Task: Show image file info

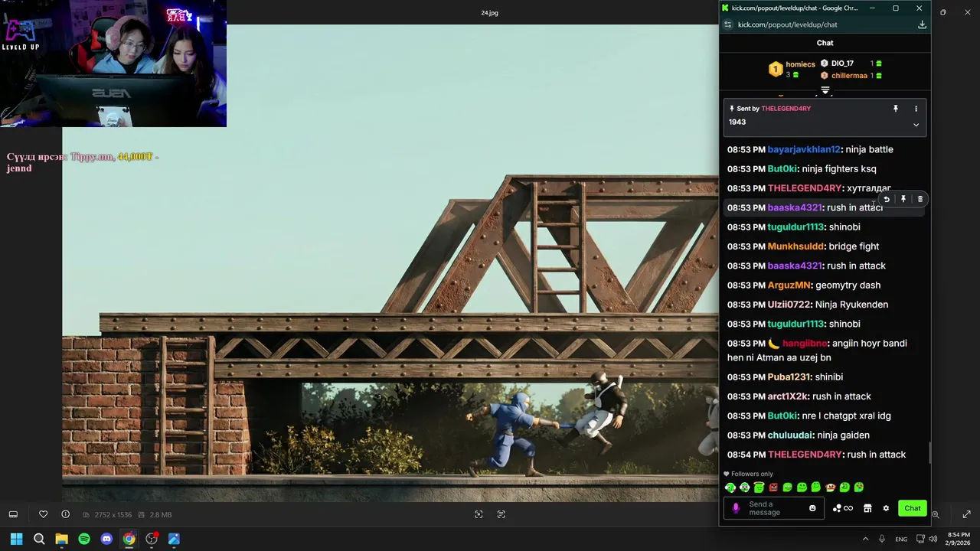Action: (65, 514)
